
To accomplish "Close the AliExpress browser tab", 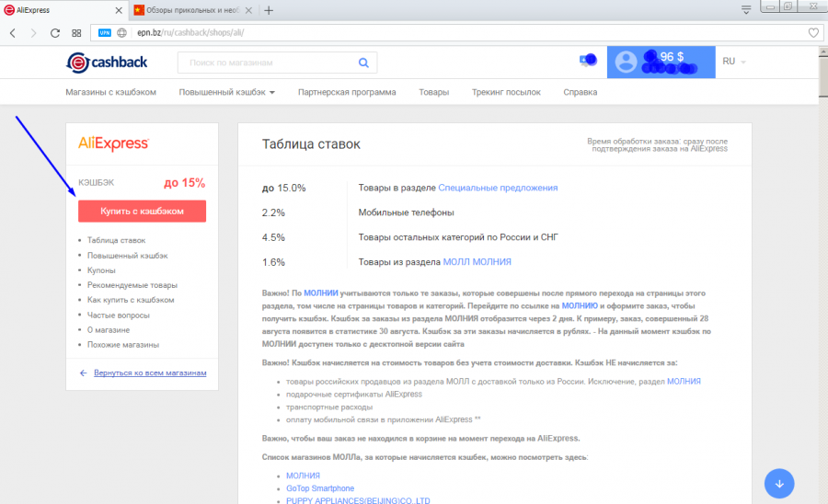I will [x=119, y=10].
